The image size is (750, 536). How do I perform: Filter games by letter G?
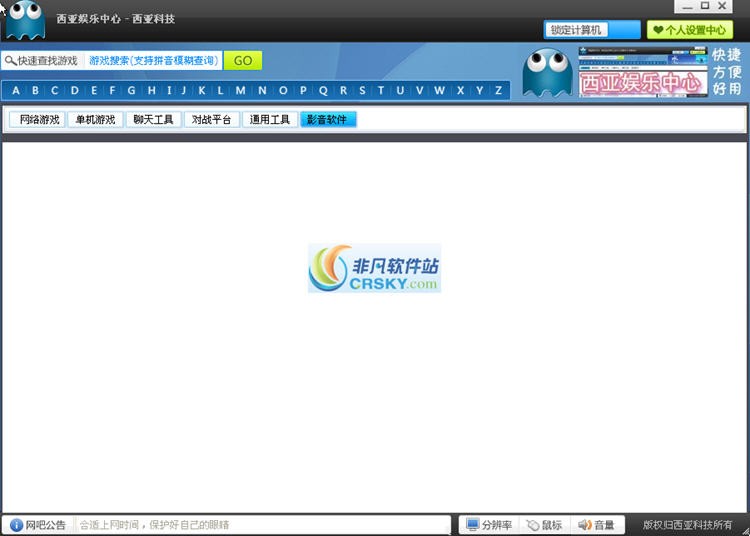click(x=132, y=90)
